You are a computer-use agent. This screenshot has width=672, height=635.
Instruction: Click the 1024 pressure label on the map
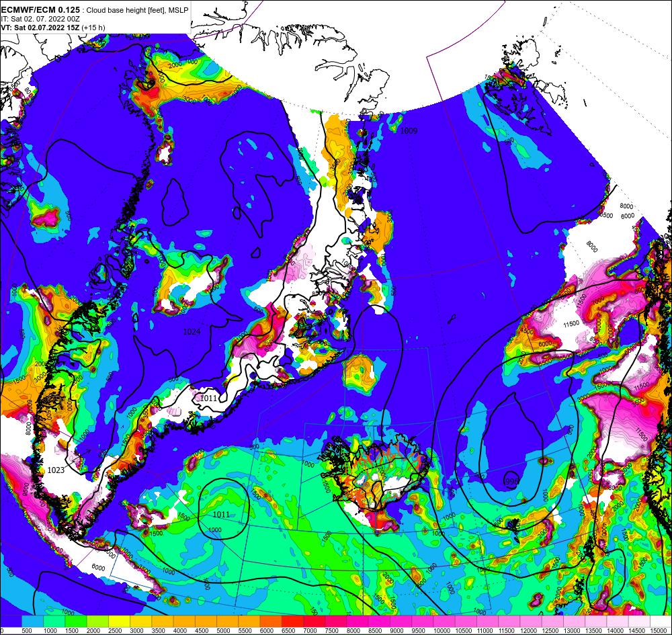(x=192, y=331)
